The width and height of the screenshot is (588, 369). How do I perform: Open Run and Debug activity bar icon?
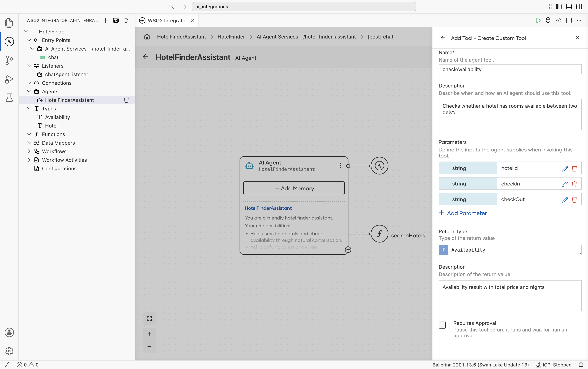point(9,79)
